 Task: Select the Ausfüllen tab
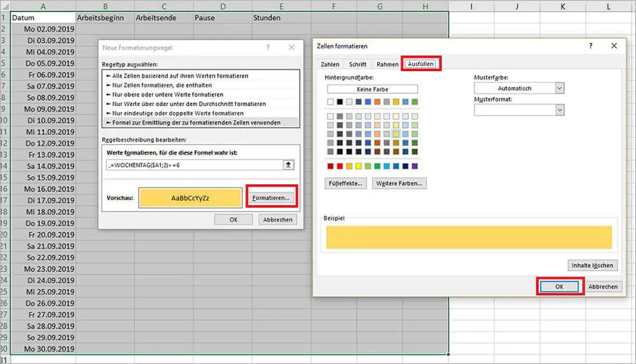[421, 64]
